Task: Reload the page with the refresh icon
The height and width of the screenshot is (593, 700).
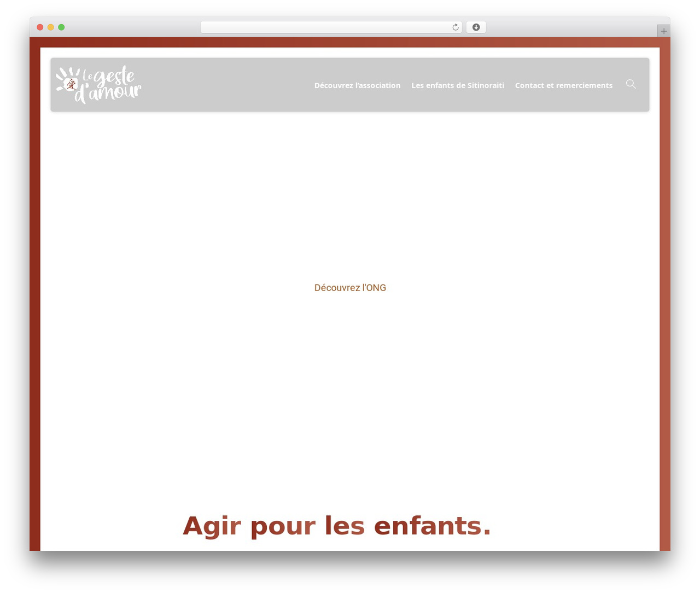Action: tap(456, 27)
